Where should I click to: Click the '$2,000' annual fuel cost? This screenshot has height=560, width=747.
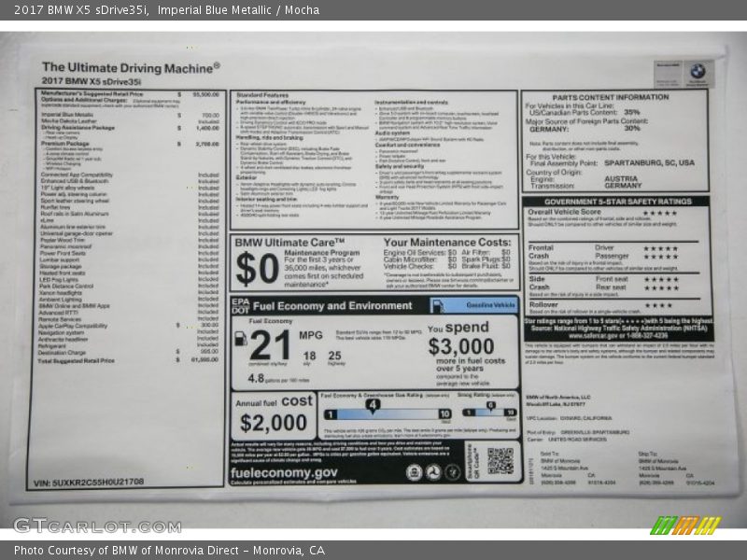coord(274,423)
